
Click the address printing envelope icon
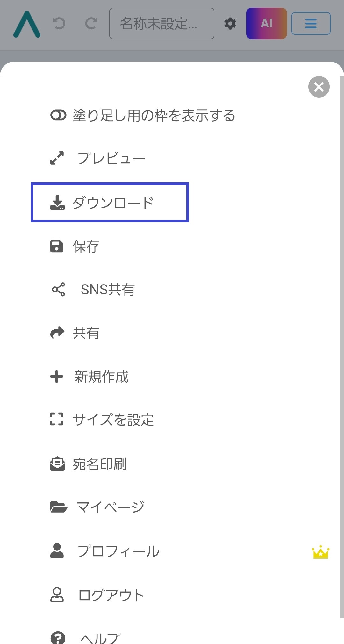pyautogui.click(x=57, y=464)
